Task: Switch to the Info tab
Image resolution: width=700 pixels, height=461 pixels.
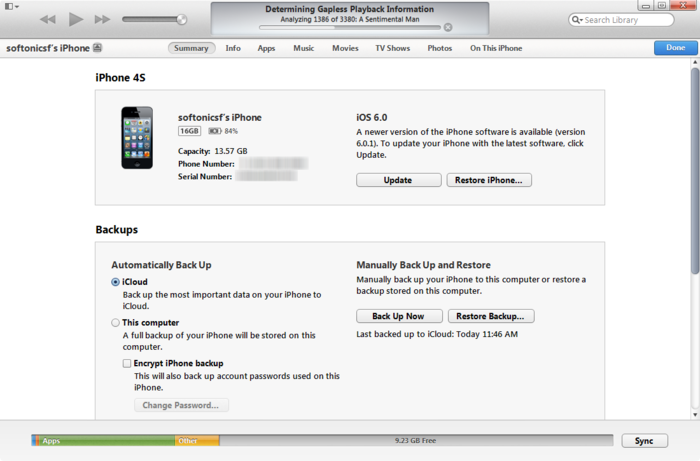Action: [x=233, y=48]
